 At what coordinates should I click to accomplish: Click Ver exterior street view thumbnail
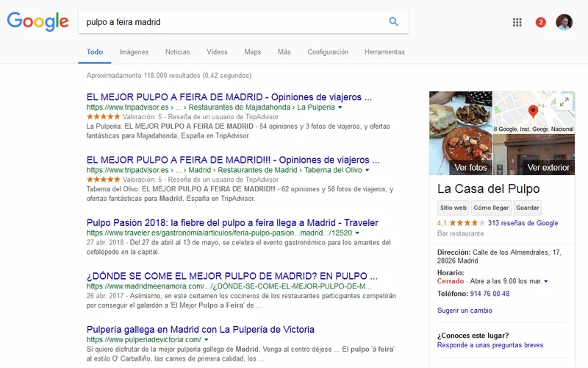(x=534, y=155)
